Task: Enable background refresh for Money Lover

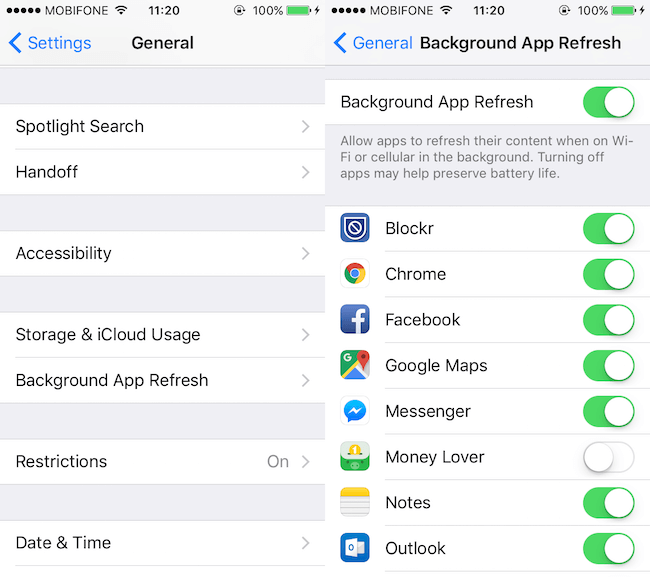Action: pos(609,457)
